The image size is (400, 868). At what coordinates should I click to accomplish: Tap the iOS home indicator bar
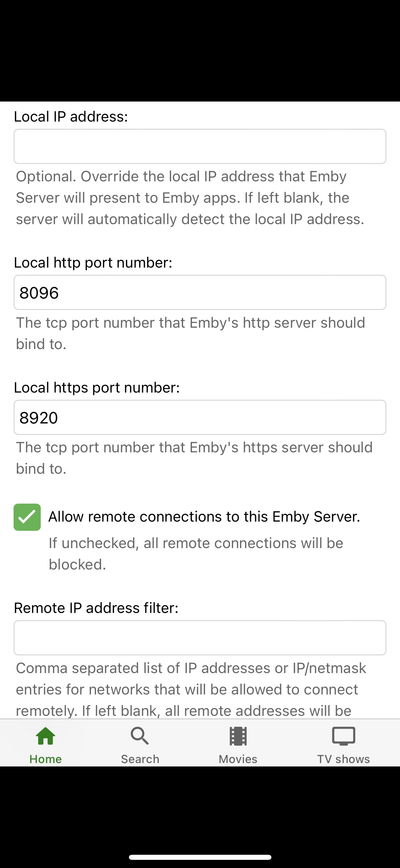point(200,857)
